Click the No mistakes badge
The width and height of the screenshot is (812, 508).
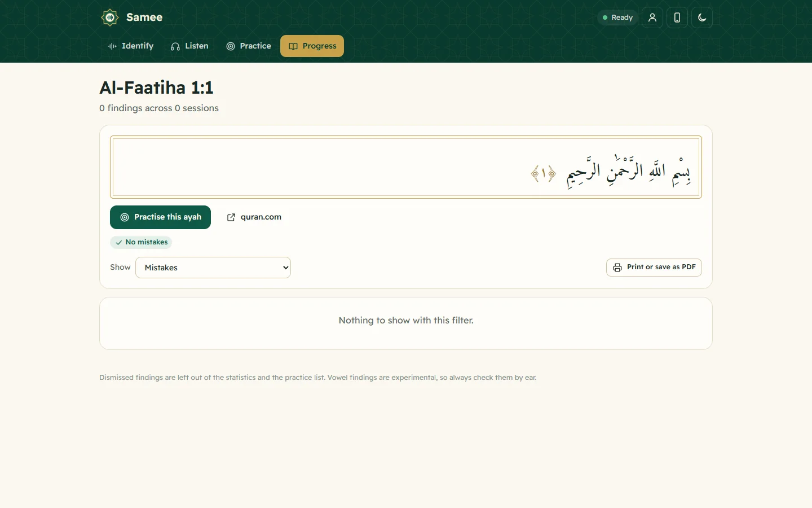(x=141, y=242)
